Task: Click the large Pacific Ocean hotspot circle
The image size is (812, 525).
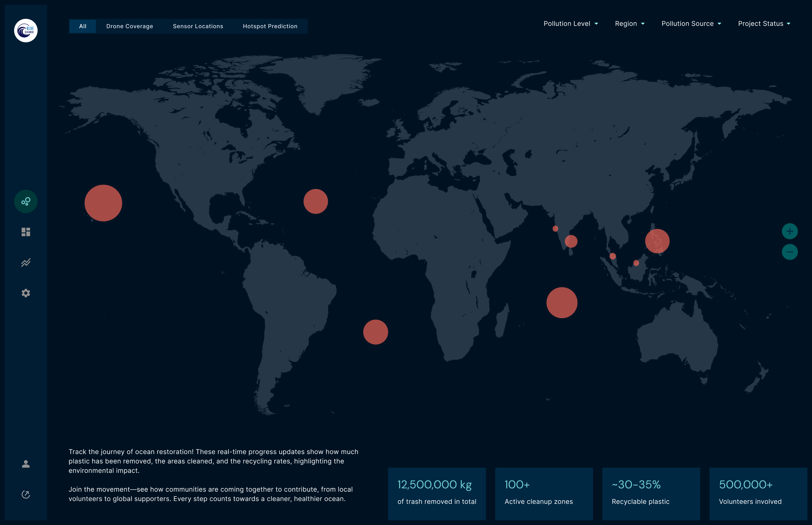Action: click(103, 203)
